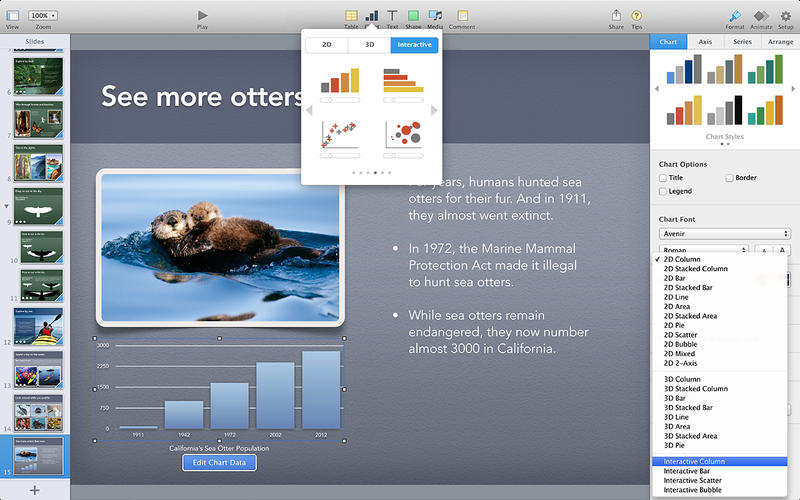The image size is (800, 500).
Task: Enable the chart Title checkbox
Action: click(x=663, y=178)
